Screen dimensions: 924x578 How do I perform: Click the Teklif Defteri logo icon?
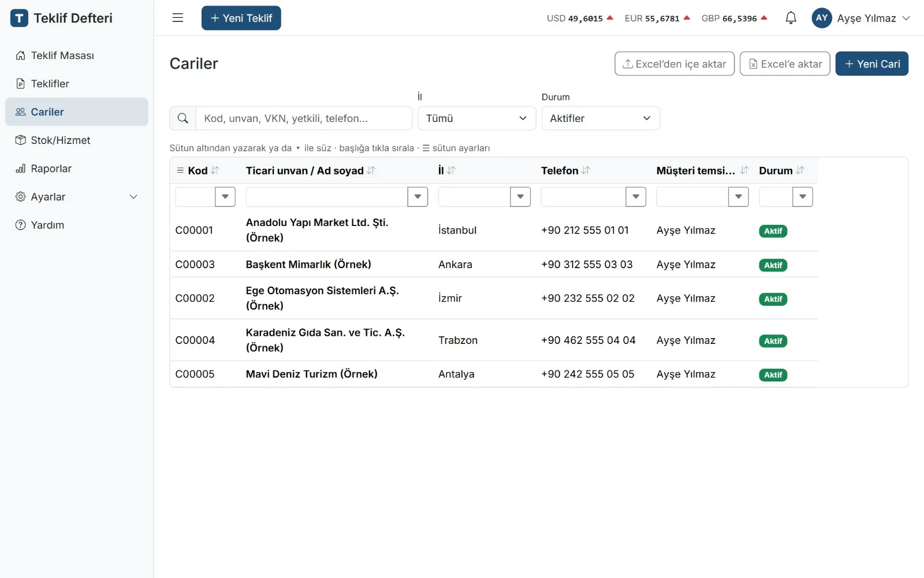tap(19, 18)
